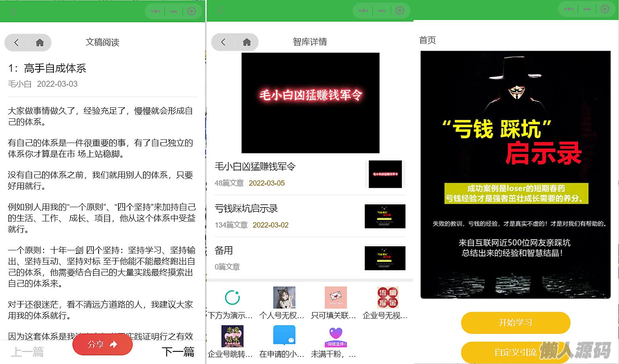619x364 pixels.
Task: Open the 毛小白凶猛赚钱军令 list entry
Action: pos(310,174)
